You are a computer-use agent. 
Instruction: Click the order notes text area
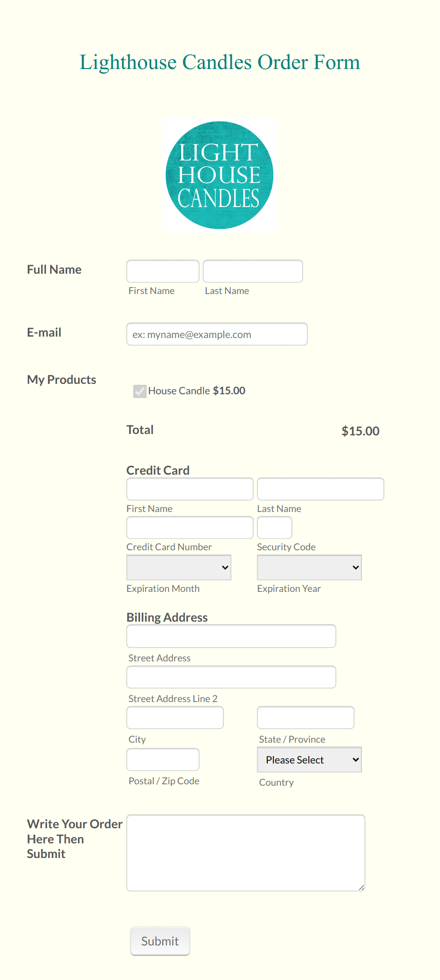click(246, 853)
